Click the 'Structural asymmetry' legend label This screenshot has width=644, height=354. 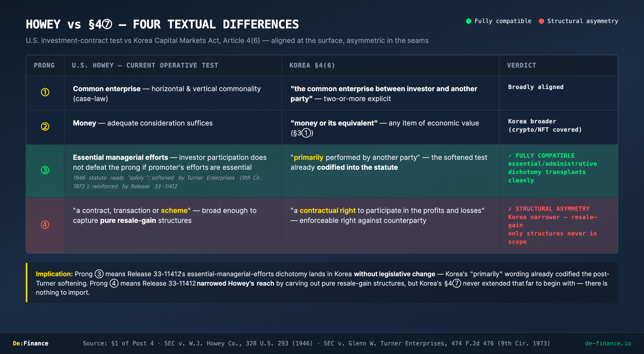coord(583,21)
